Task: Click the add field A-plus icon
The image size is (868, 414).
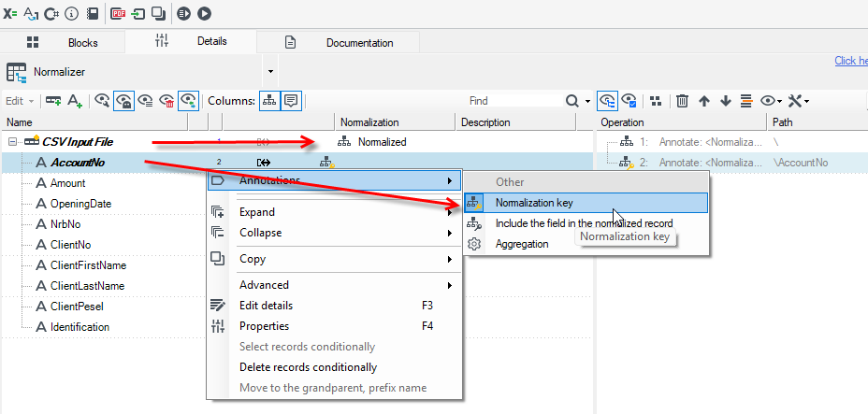Action: (75, 101)
